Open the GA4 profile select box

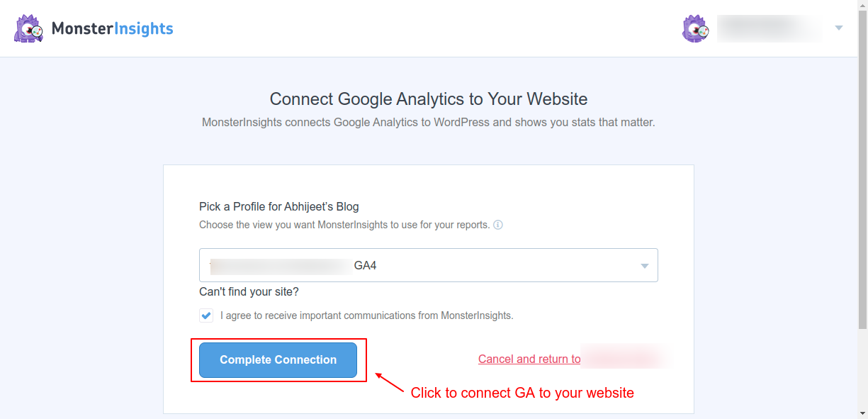[x=428, y=265]
